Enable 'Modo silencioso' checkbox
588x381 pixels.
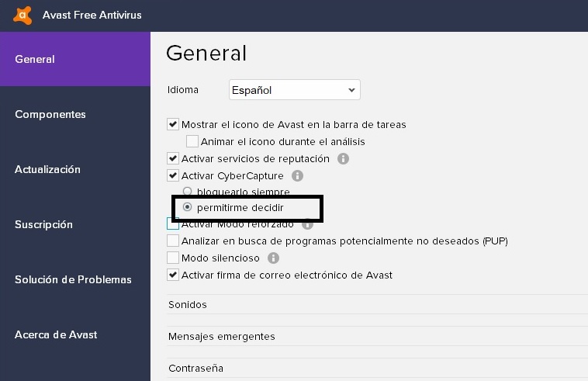tap(173, 258)
